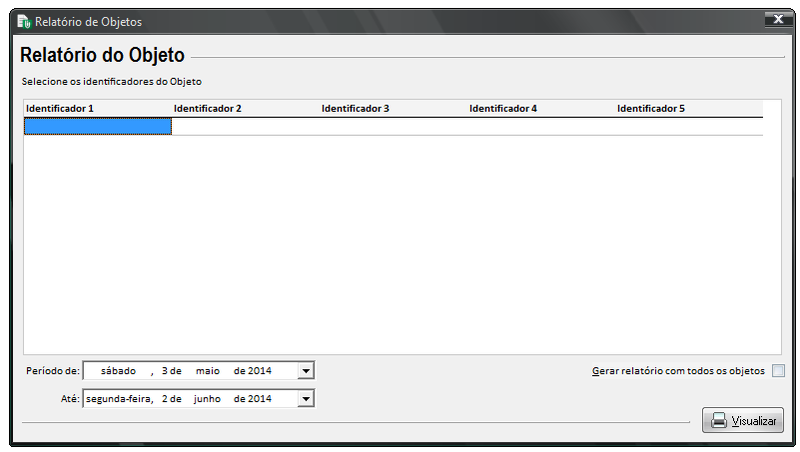Screen dimensions: 800x452
Task: Click the empty cell under Identificador 2
Action: point(245,126)
